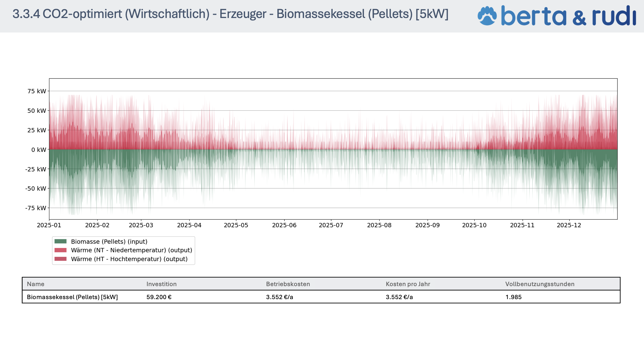
Task: Select the Wärme (HT - Hochtemperatur) legend label
Action: [129, 259]
